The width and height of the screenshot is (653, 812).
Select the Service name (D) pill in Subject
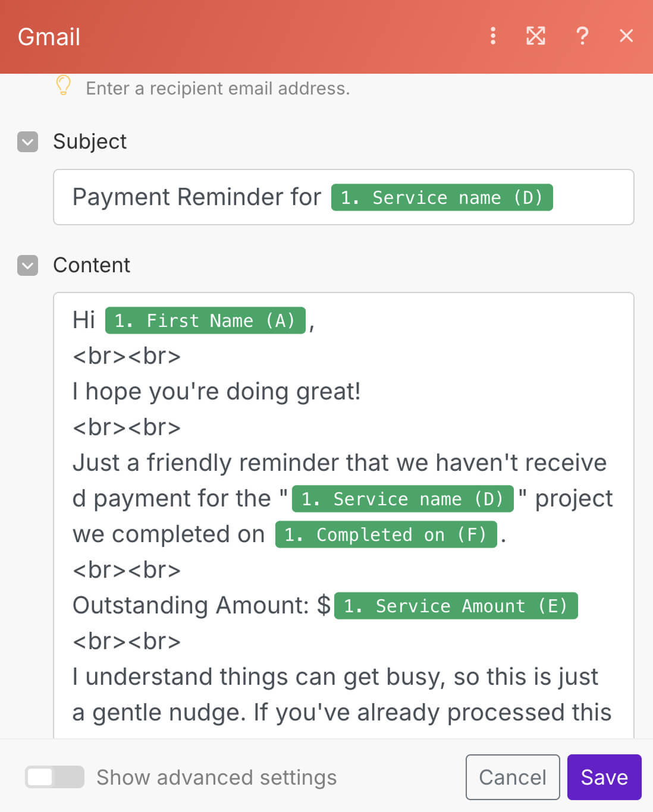pos(441,197)
